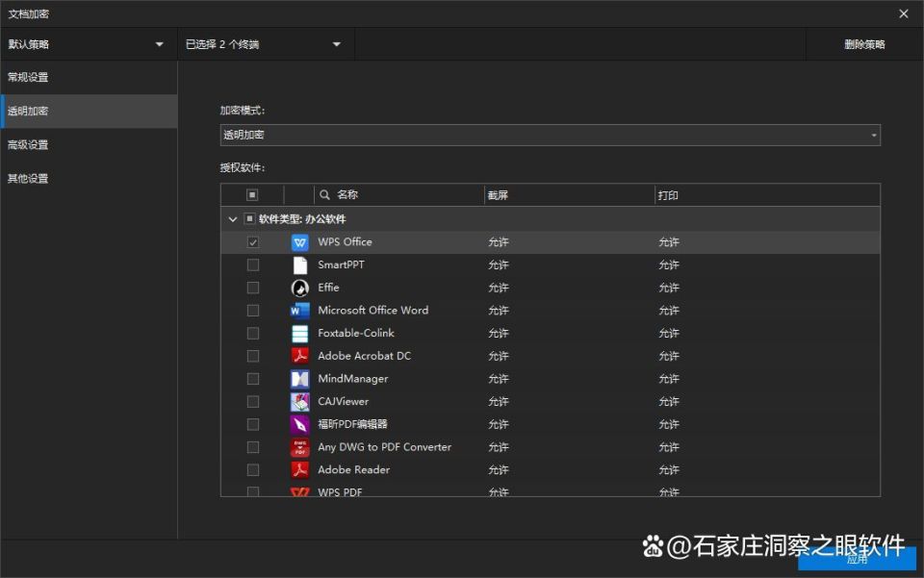Select the MindManager name text
Screen dimensions: 924x578
pos(353,379)
